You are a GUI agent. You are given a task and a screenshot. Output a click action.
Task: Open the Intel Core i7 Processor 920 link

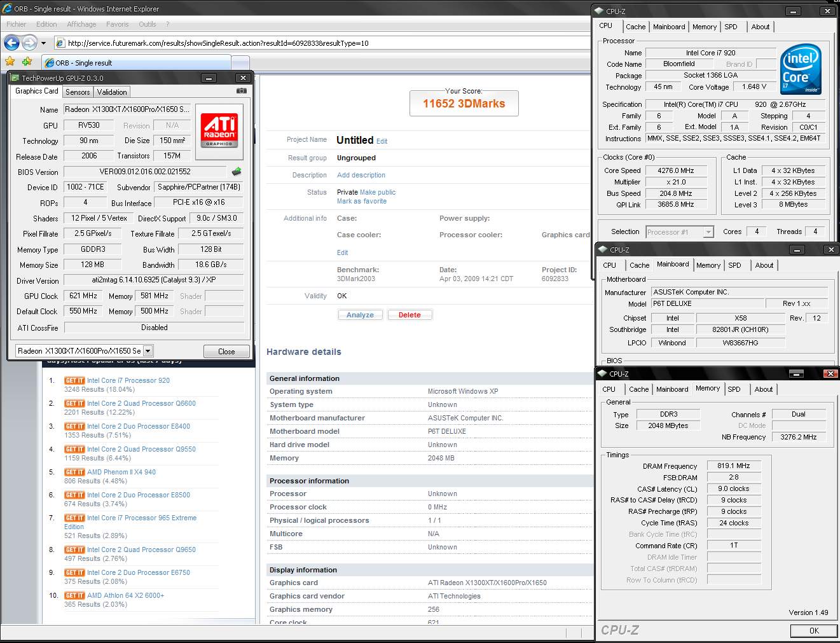pyautogui.click(x=128, y=380)
